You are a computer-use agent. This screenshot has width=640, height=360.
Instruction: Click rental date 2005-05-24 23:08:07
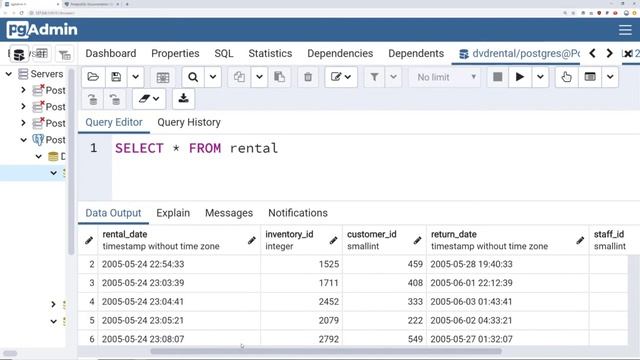179,339
